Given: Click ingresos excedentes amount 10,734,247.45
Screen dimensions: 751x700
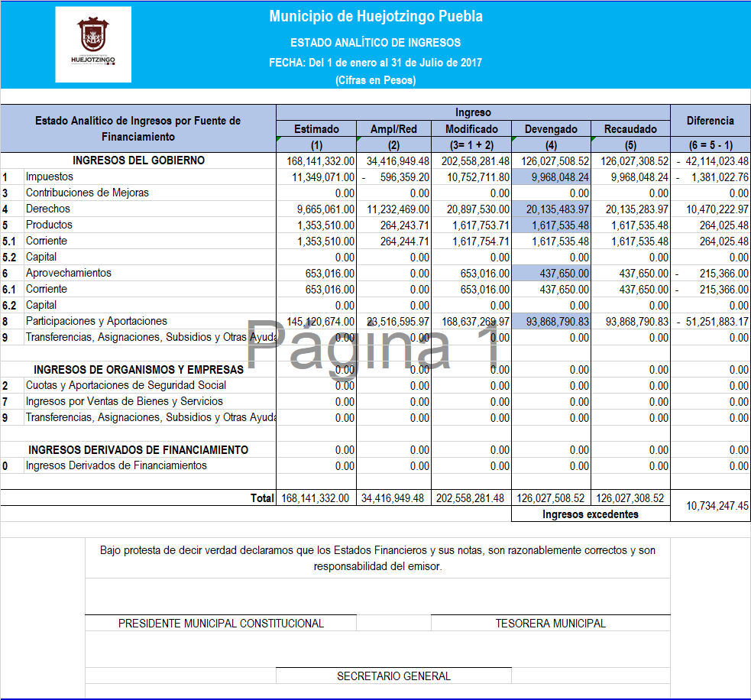Looking at the screenshot, I should point(717,506).
